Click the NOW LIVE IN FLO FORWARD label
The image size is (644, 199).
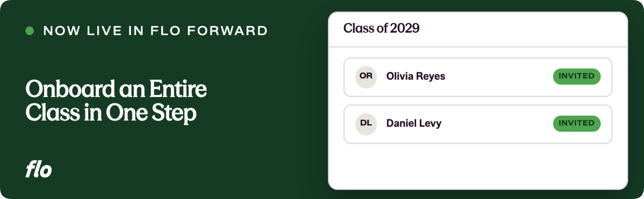coord(155,31)
